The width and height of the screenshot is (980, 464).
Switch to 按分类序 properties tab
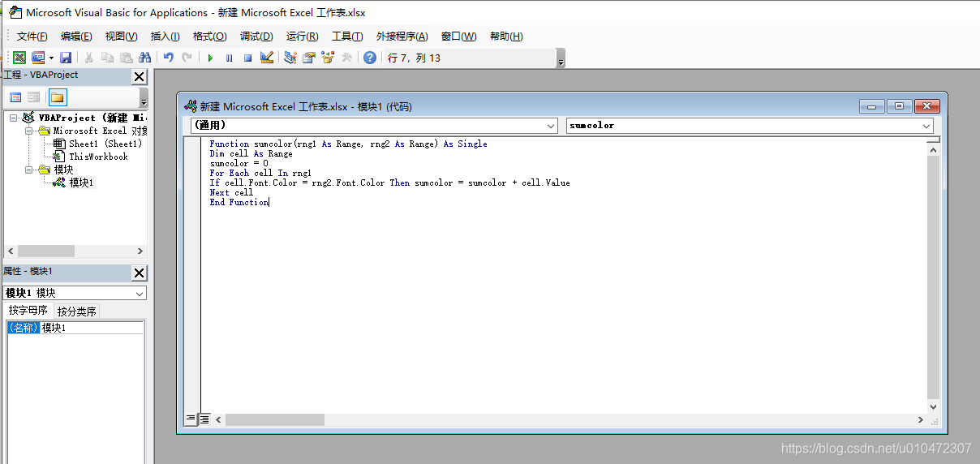click(x=77, y=311)
